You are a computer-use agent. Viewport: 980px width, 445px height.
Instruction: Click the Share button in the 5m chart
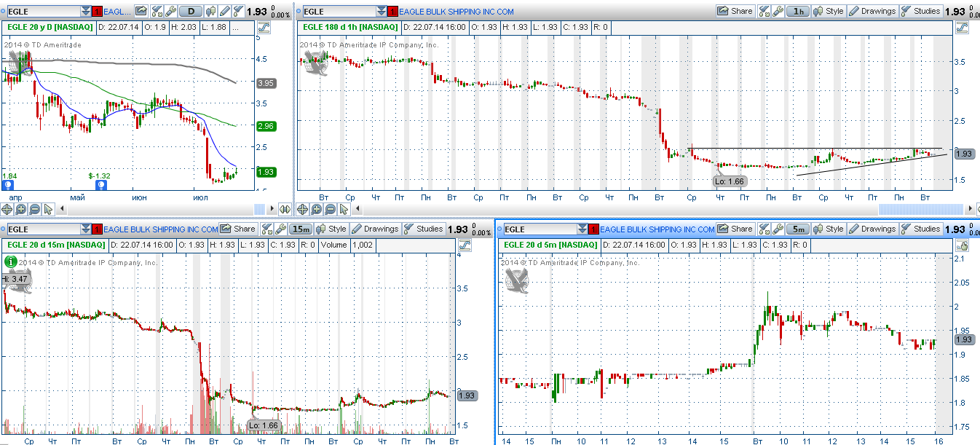[735, 229]
